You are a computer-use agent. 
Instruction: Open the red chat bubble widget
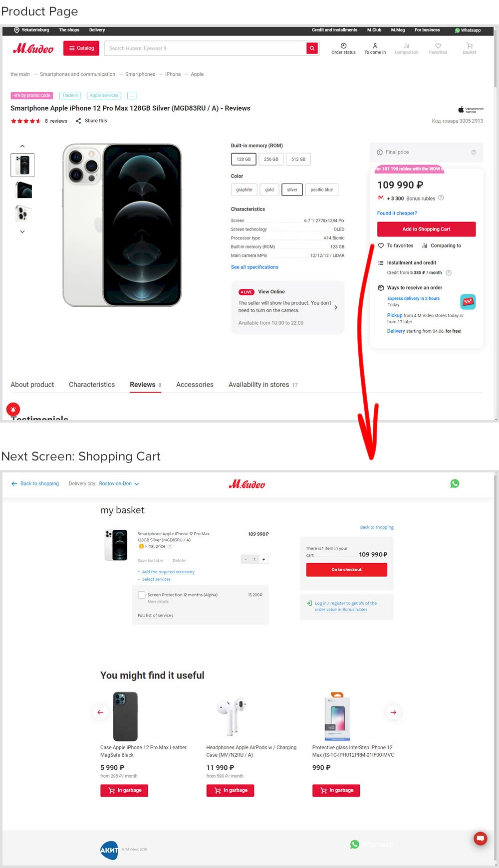(x=480, y=838)
